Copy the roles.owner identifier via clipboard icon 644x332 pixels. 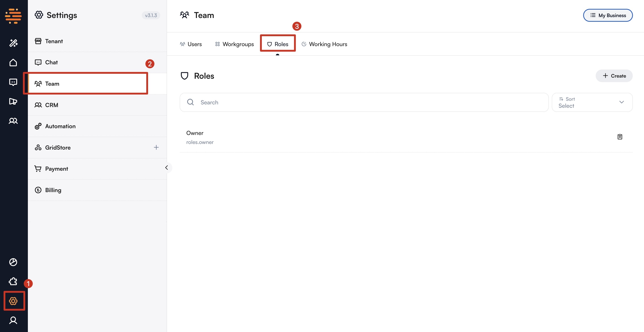click(x=620, y=137)
